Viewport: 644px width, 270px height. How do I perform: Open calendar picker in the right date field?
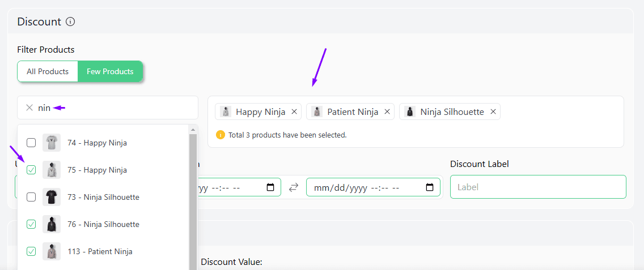[x=430, y=187]
